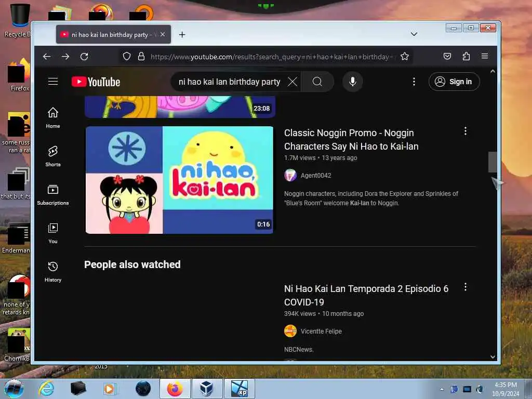Visit the Agent0042 channel name
This screenshot has height=399, width=532.
pos(316,176)
